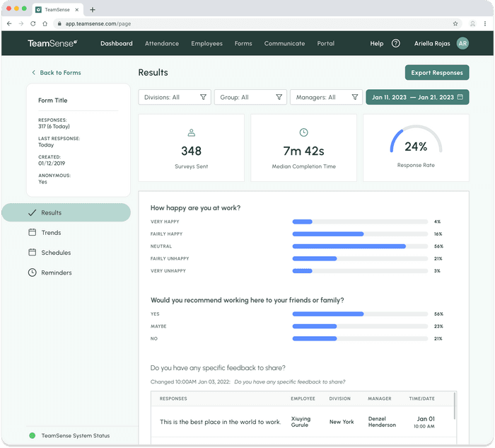The image size is (495, 448).
Task: Open the Divisions: All filter
Action: (175, 97)
